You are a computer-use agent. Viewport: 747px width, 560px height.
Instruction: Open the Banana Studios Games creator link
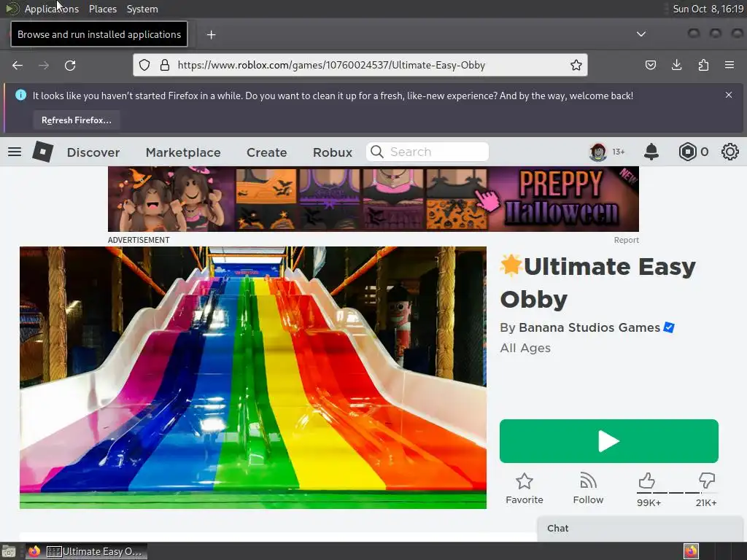[x=589, y=327]
